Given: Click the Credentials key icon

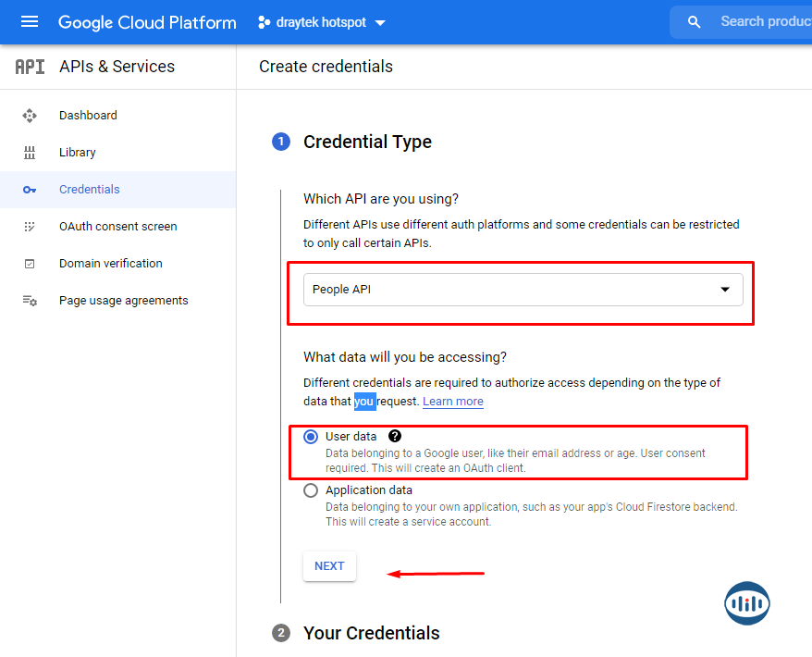Looking at the screenshot, I should [30, 190].
